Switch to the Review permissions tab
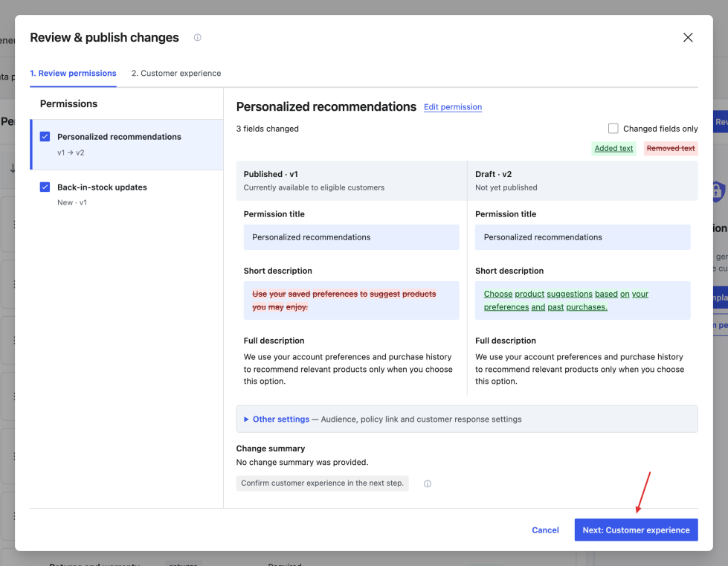Screen dimensions: 728x566 click(x=73, y=74)
